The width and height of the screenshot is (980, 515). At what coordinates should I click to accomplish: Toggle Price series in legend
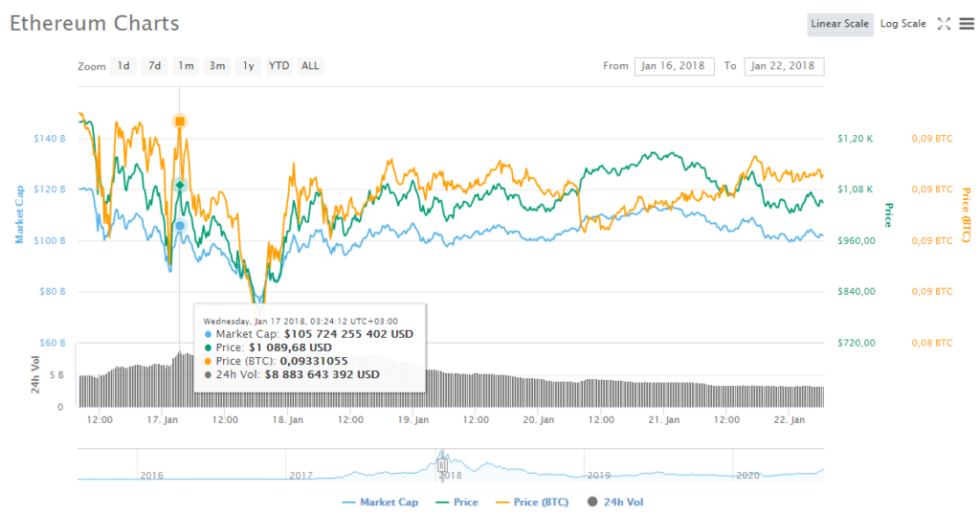tap(457, 502)
